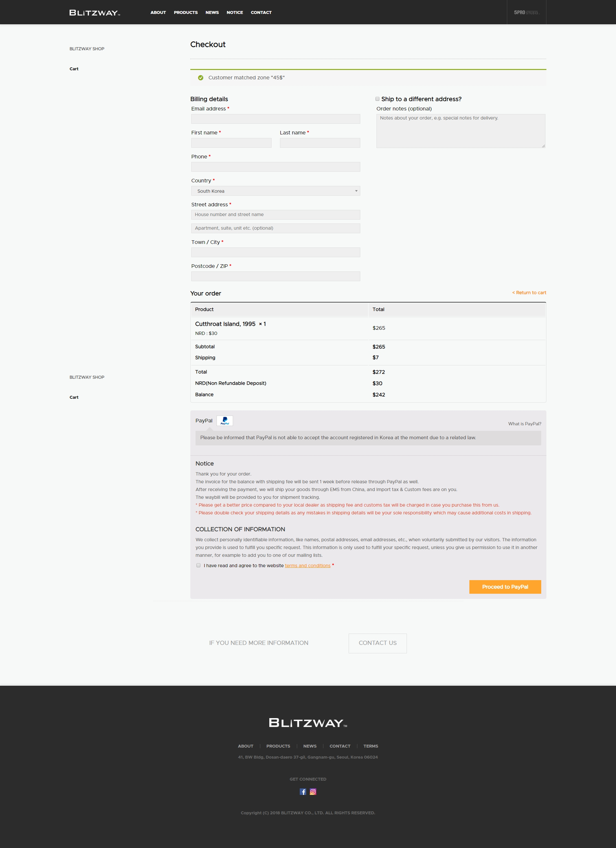Open the upper Cart sidebar link
This screenshot has width=616, height=848.
pos(74,69)
